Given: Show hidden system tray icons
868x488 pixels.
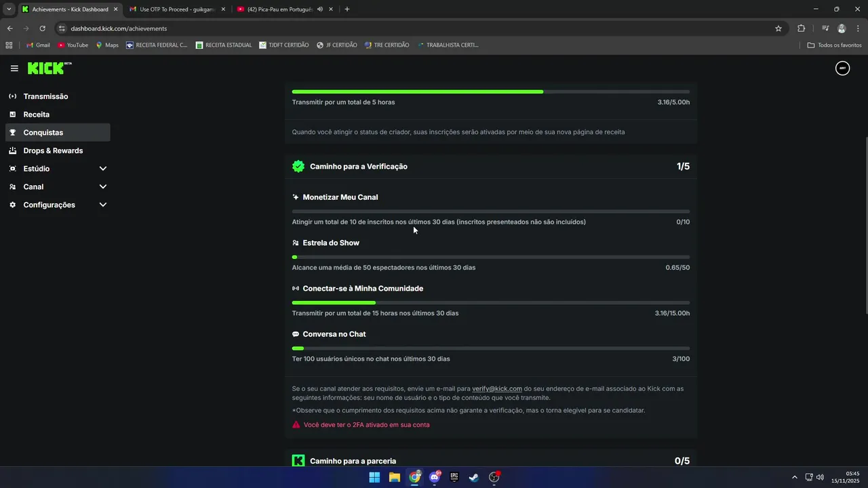Looking at the screenshot, I should coord(795,477).
